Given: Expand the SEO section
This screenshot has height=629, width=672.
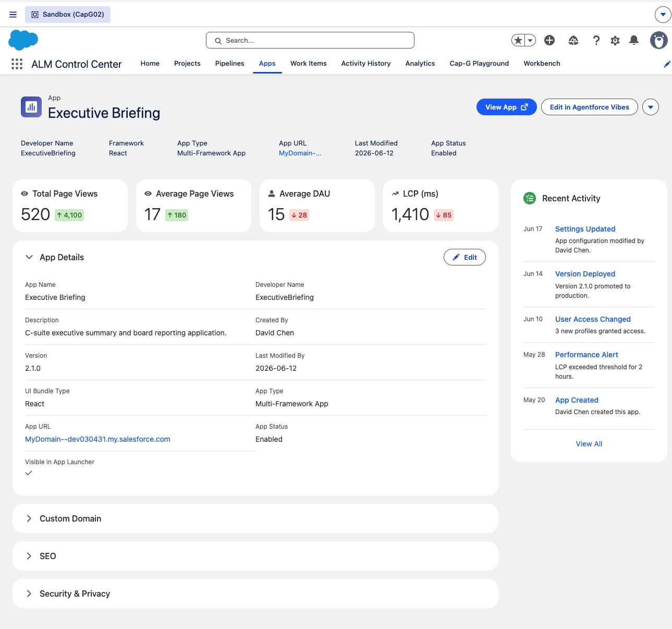Looking at the screenshot, I should (29, 556).
